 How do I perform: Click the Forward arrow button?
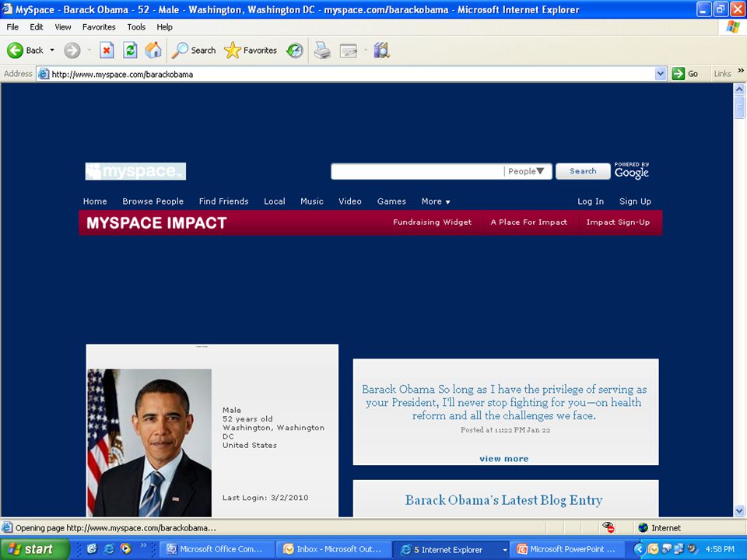[72, 50]
